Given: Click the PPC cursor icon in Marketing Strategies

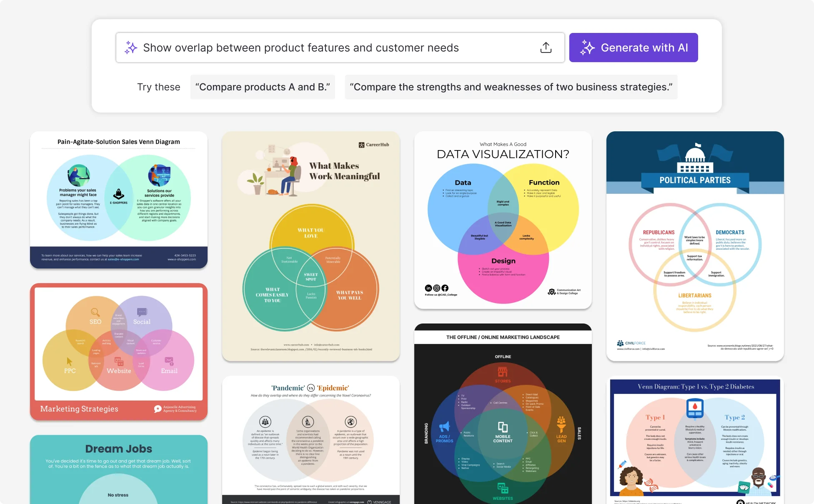Looking at the screenshot, I should [69, 361].
